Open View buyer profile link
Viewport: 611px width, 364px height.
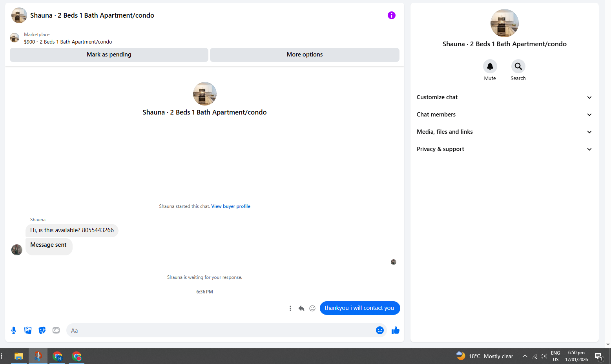point(231,206)
